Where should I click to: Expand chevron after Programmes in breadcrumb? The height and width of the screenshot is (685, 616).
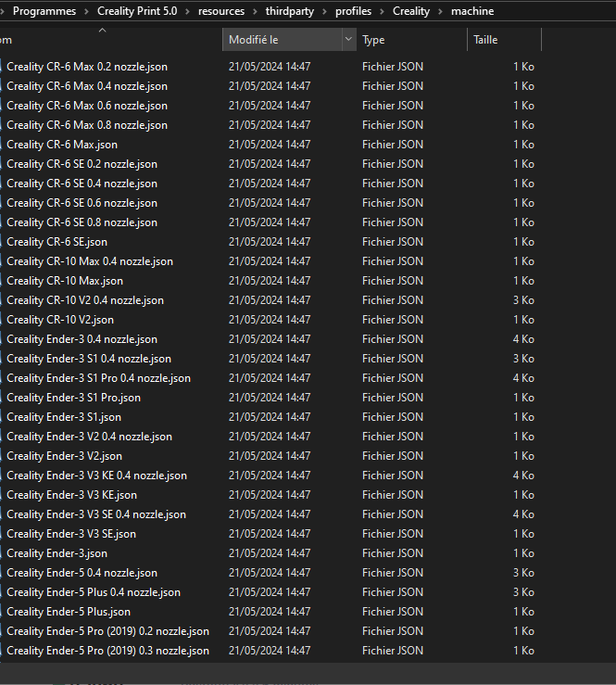(x=86, y=11)
